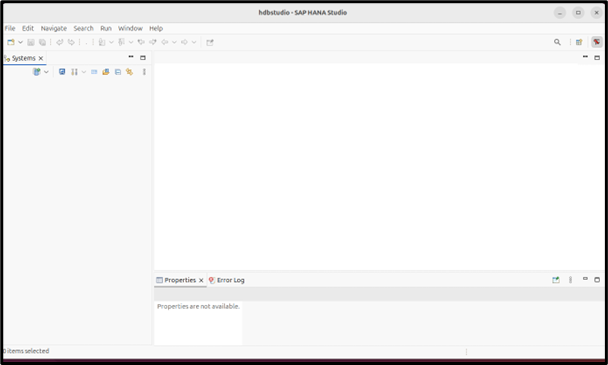Click 'Properties are not available.' text

coord(198,306)
